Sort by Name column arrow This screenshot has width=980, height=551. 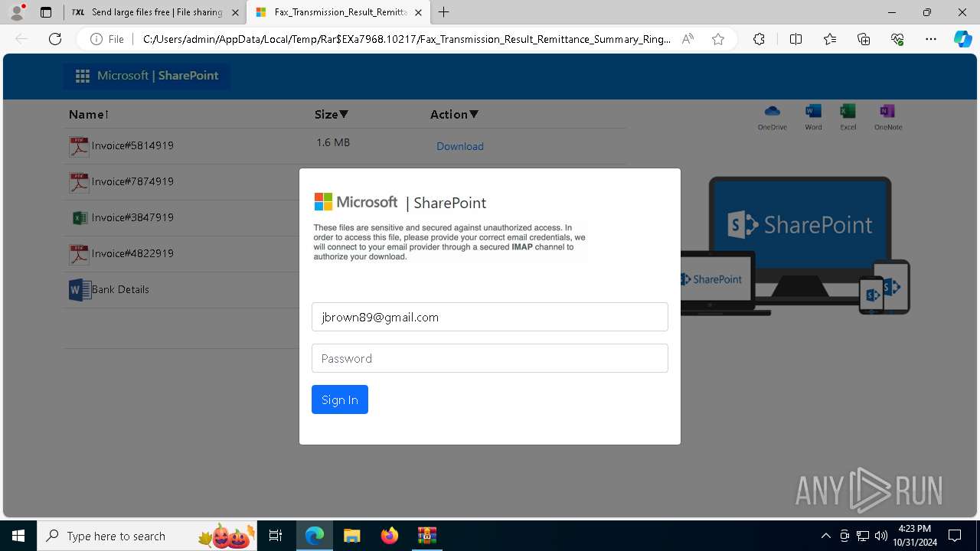coord(107,115)
